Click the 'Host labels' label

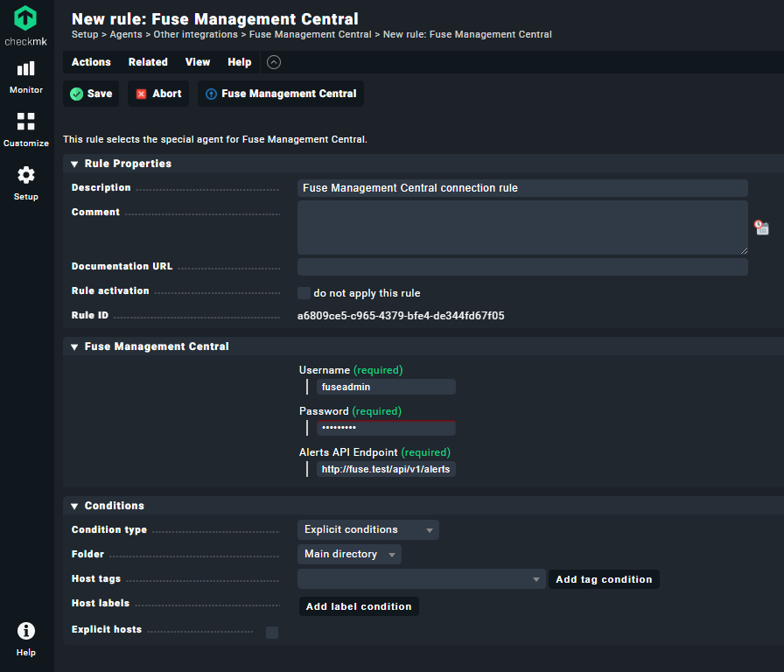tap(101, 603)
